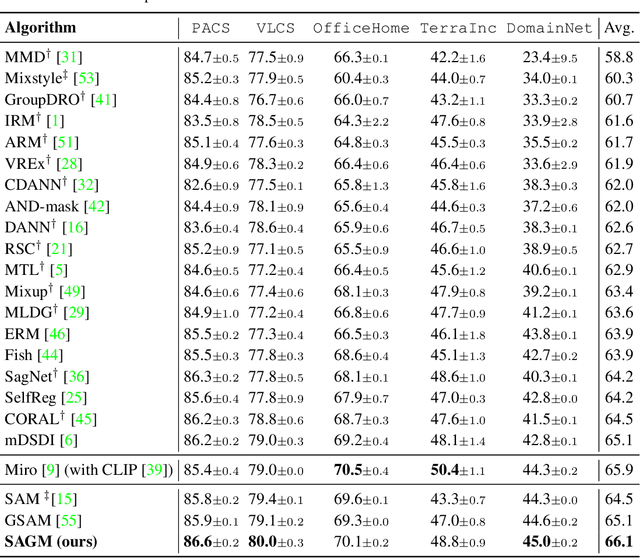Open GSAM citation 55
Viewport: 640px width, 558px height.
(69, 520)
